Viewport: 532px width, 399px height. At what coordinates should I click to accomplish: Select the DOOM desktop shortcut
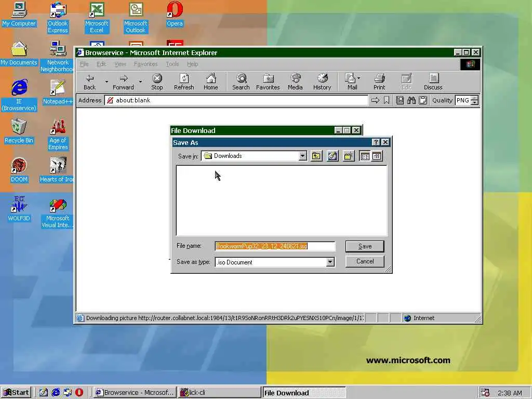[19, 170]
